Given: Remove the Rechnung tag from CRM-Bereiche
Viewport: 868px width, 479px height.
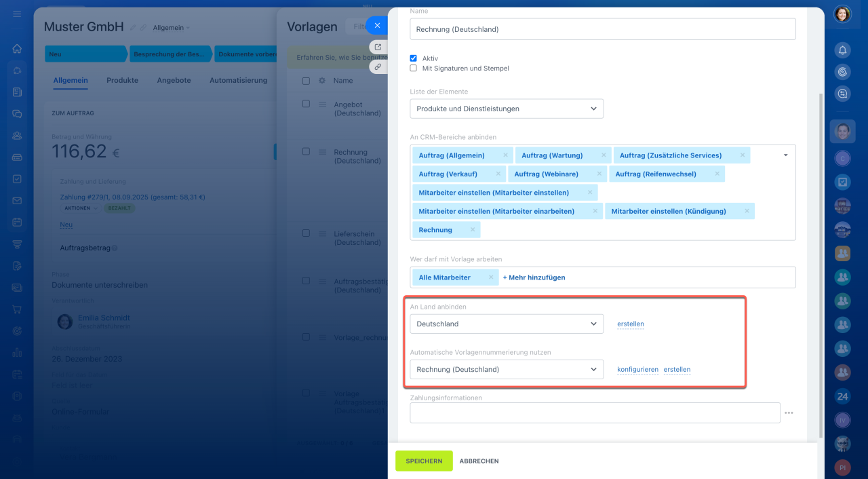Looking at the screenshot, I should [x=473, y=230].
